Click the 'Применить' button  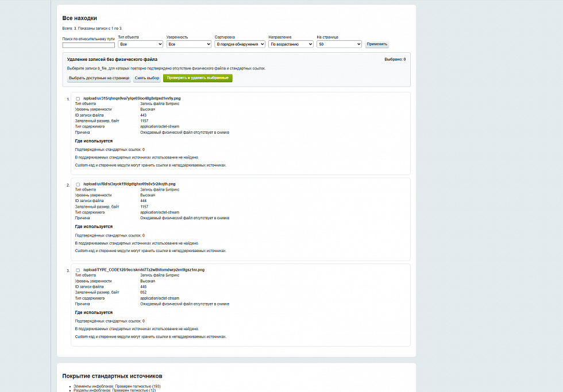(377, 44)
